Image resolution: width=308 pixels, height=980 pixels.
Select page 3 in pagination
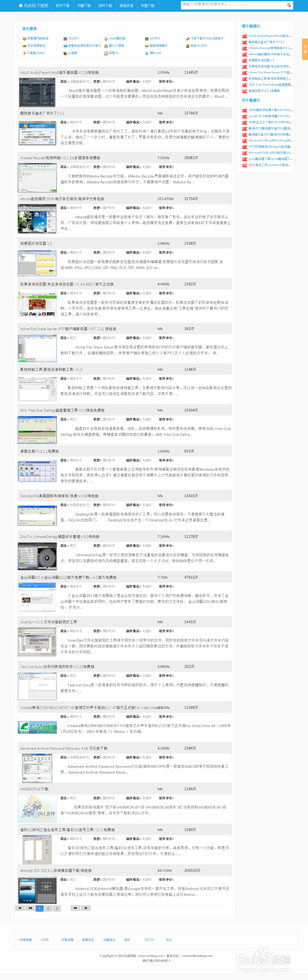pyautogui.click(x=57, y=909)
